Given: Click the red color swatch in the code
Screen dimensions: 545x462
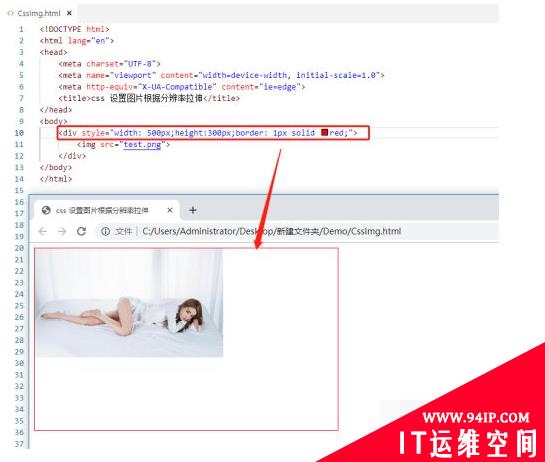Looking at the screenshot, I should point(324,132).
